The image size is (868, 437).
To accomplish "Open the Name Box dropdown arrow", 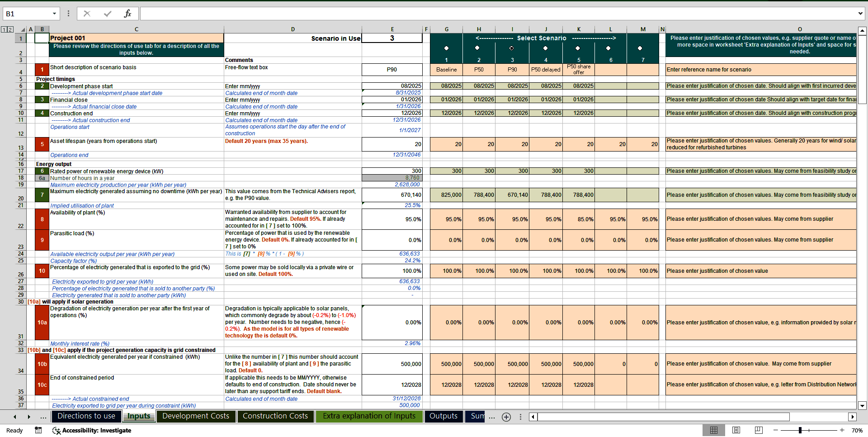I will point(54,14).
